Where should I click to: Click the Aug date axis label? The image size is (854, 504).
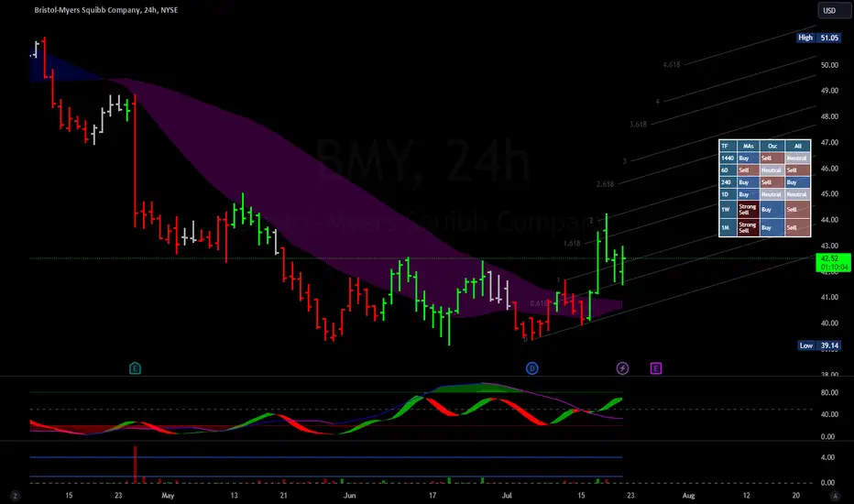tap(688, 495)
